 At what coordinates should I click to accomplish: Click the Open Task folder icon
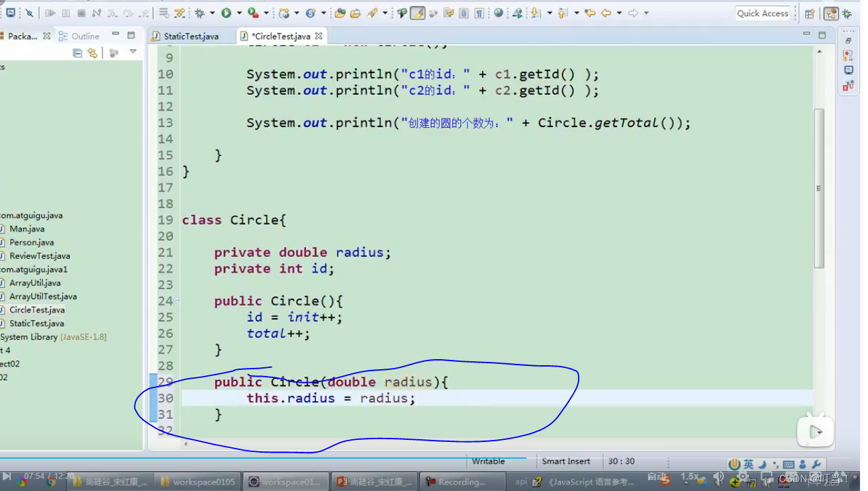tap(355, 13)
